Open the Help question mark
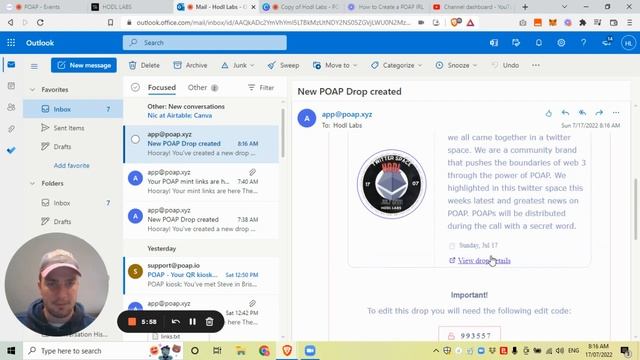640x360 pixels. [584, 42]
